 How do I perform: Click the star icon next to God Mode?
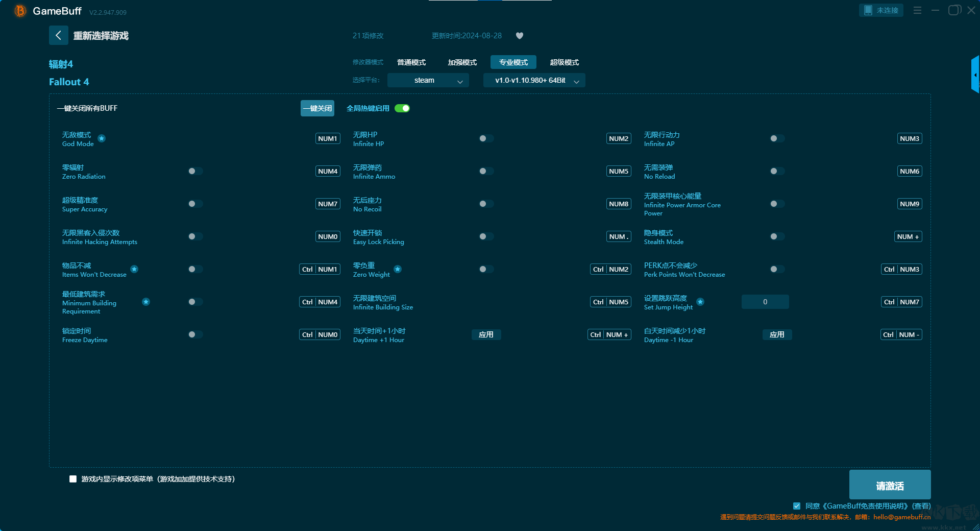click(x=102, y=138)
